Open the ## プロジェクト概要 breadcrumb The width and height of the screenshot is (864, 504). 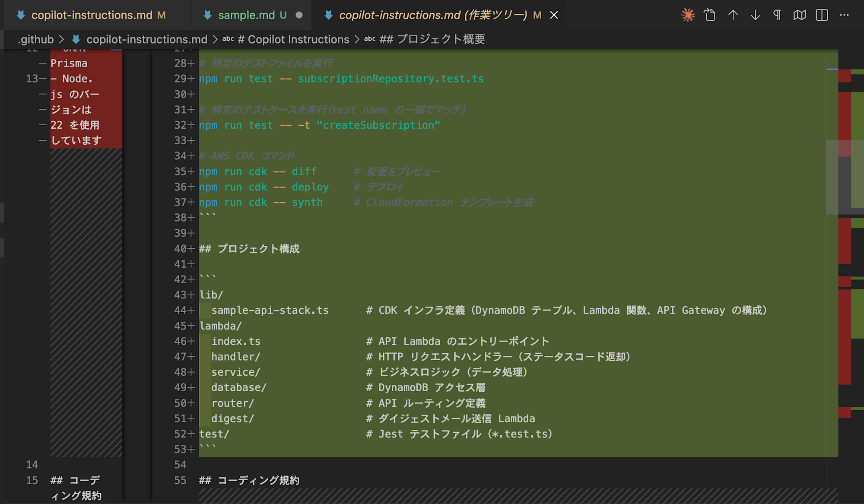432,39
